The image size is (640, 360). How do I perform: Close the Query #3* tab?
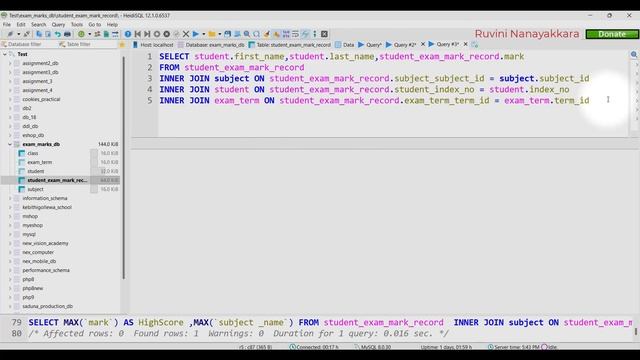(x=465, y=44)
